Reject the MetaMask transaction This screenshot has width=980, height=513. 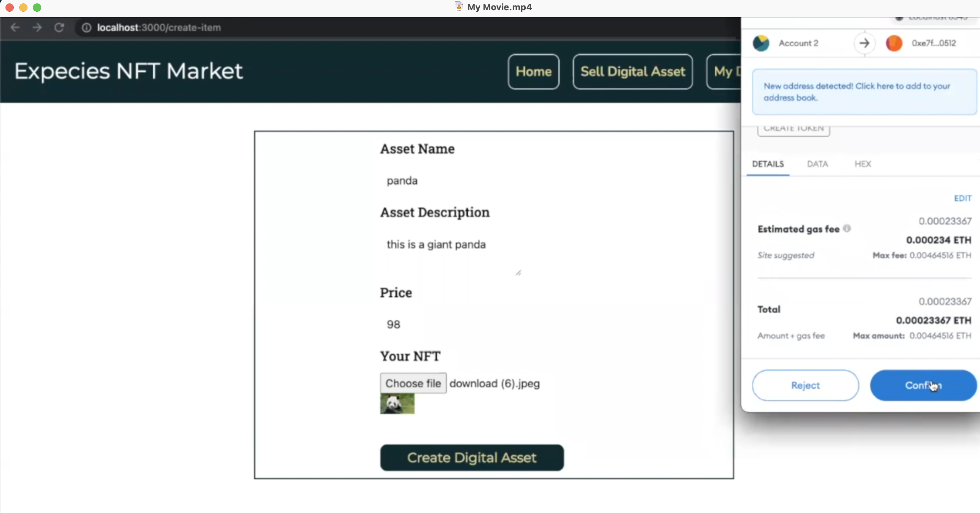805,385
